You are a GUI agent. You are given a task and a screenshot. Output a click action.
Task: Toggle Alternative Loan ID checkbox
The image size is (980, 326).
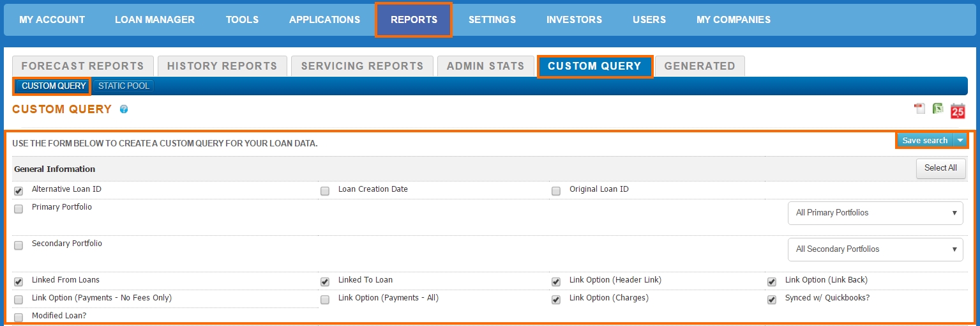pos(19,191)
